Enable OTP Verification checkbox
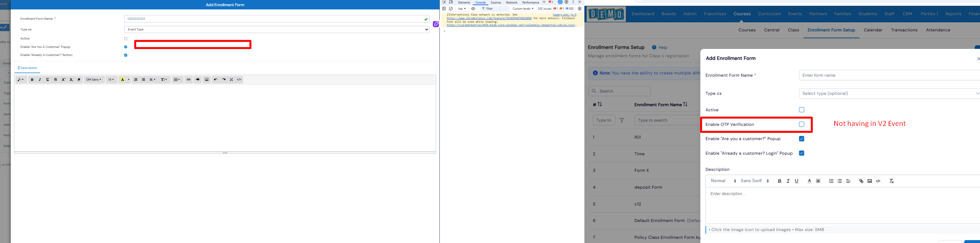This screenshot has height=243, width=980. (x=802, y=124)
